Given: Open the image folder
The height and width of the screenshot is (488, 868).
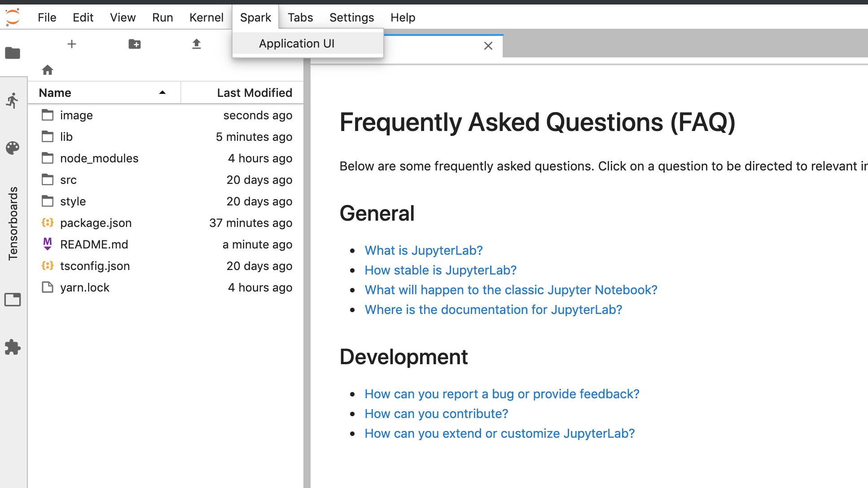Looking at the screenshot, I should point(76,114).
